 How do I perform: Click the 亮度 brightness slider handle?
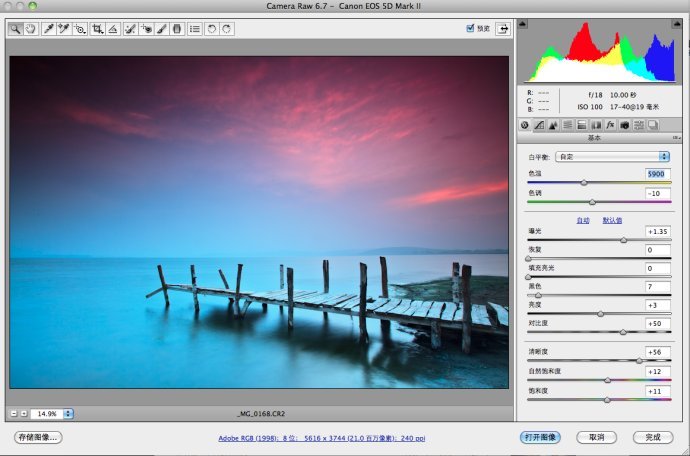click(x=601, y=314)
